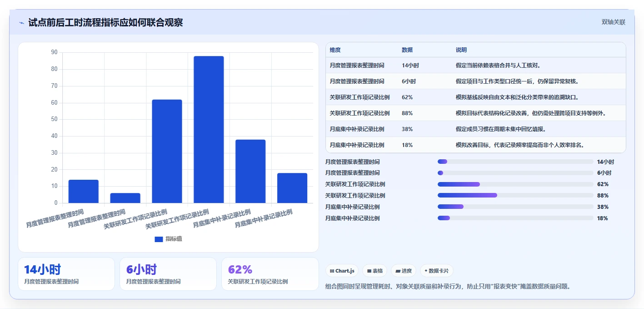The height and width of the screenshot is (309, 644).
Task: Click the lightning icon beside the card title
Action: (22, 22)
